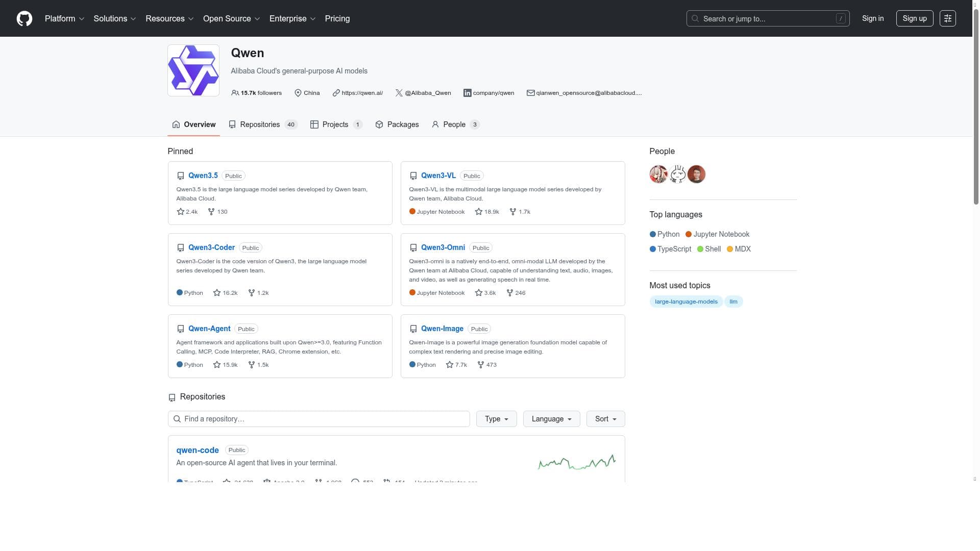The height and width of the screenshot is (551, 980).
Task: Open the qwen-code repository link
Action: (x=197, y=450)
